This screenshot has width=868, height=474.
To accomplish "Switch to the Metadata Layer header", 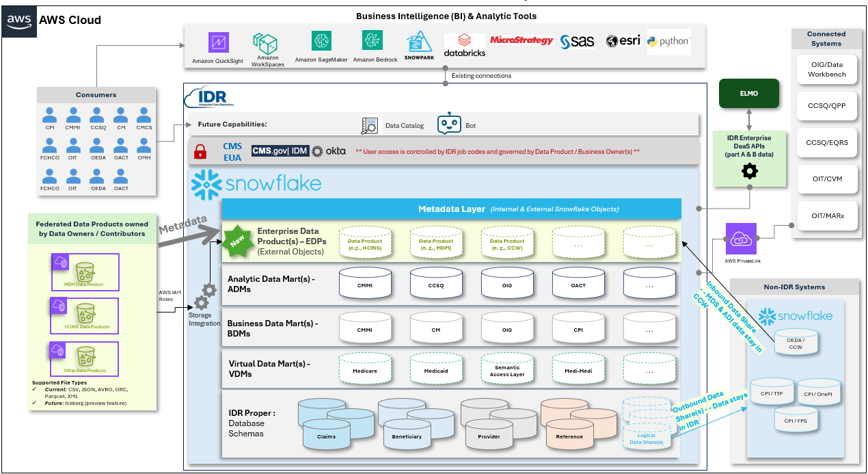I will (450, 209).
